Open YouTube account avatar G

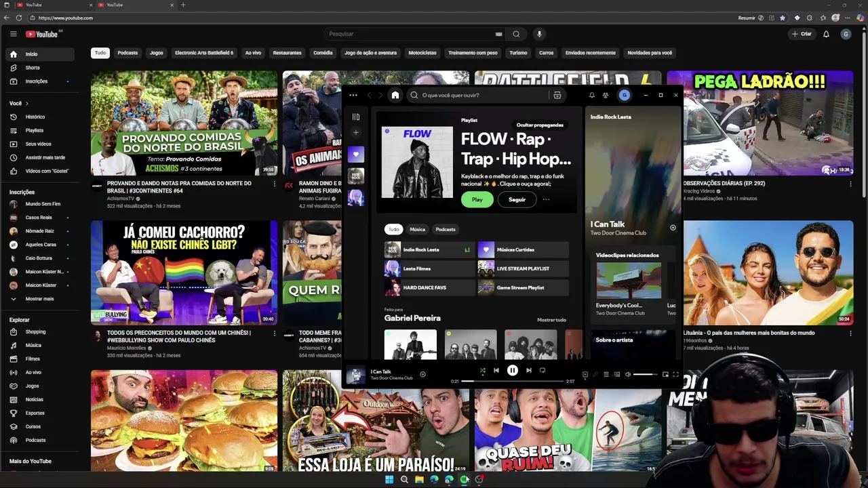click(846, 34)
